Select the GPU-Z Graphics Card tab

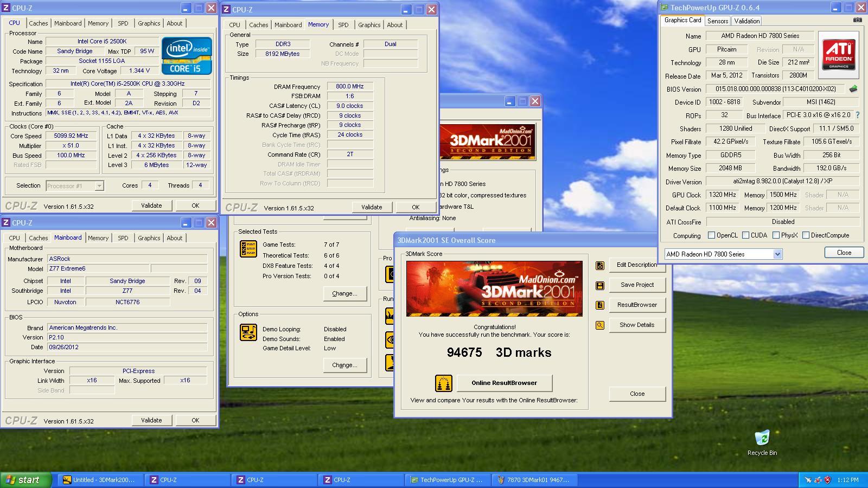point(682,20)
